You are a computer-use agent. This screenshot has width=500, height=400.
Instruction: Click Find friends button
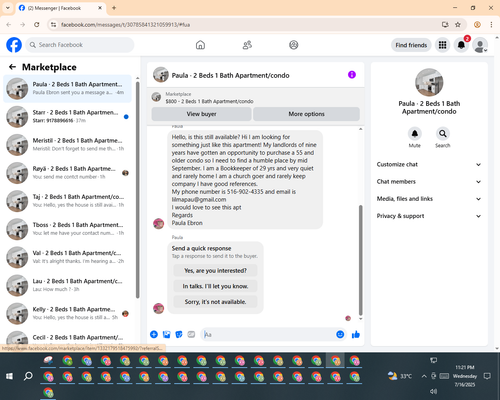coord(411,45)
